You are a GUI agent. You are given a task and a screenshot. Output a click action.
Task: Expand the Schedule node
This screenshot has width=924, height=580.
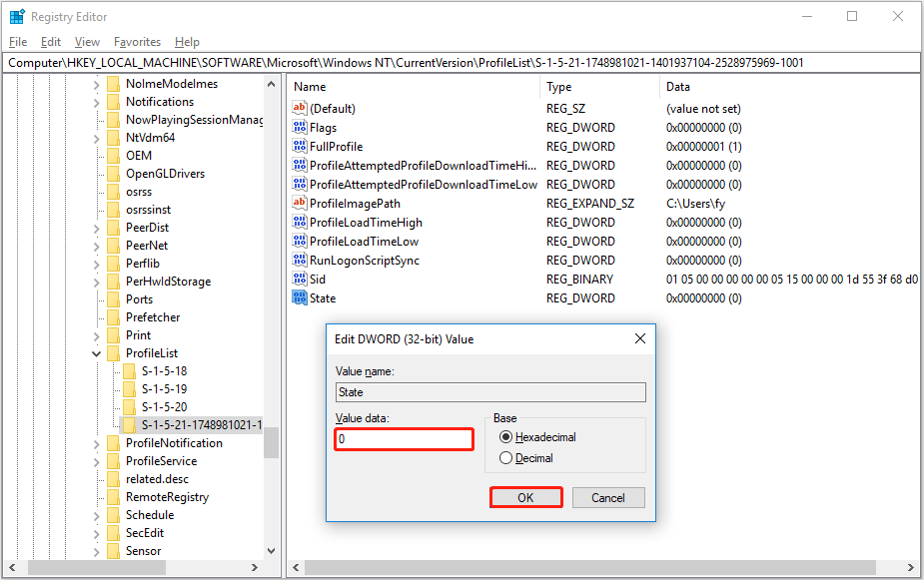pos(96,514)
